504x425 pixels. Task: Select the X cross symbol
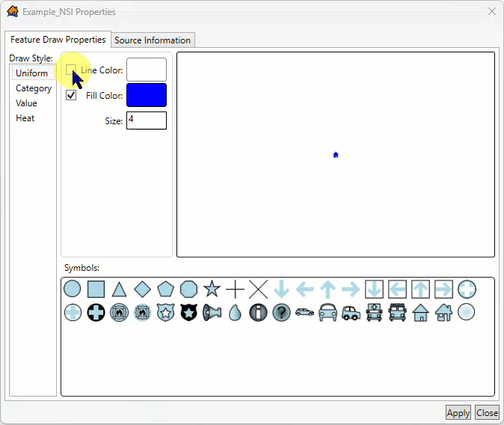click(258, 290)
